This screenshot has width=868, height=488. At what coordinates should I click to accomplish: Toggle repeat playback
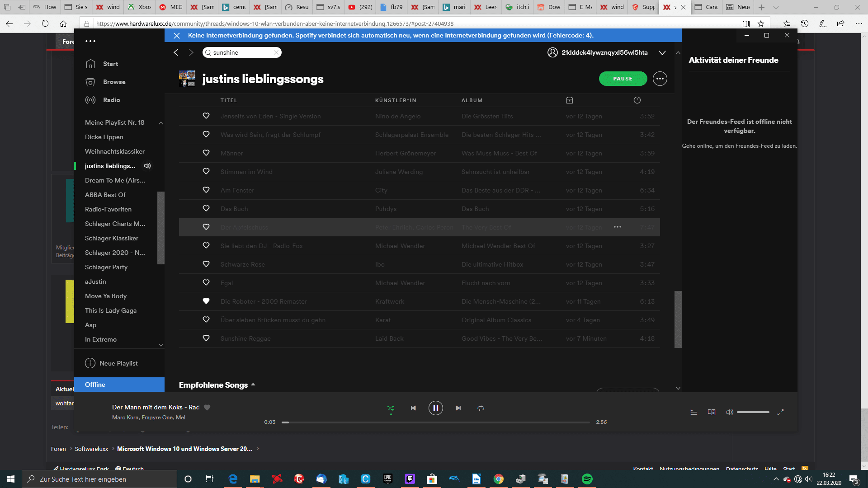[x=481, y=408]
